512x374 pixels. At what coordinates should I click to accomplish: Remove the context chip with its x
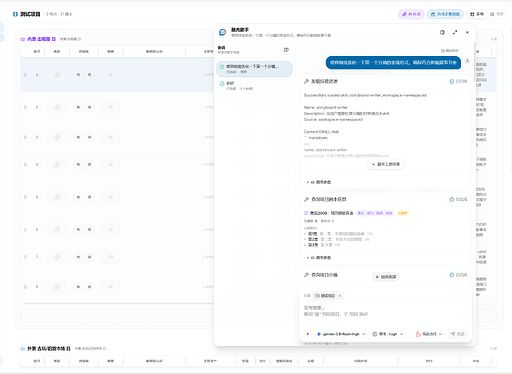coord(340,296)
